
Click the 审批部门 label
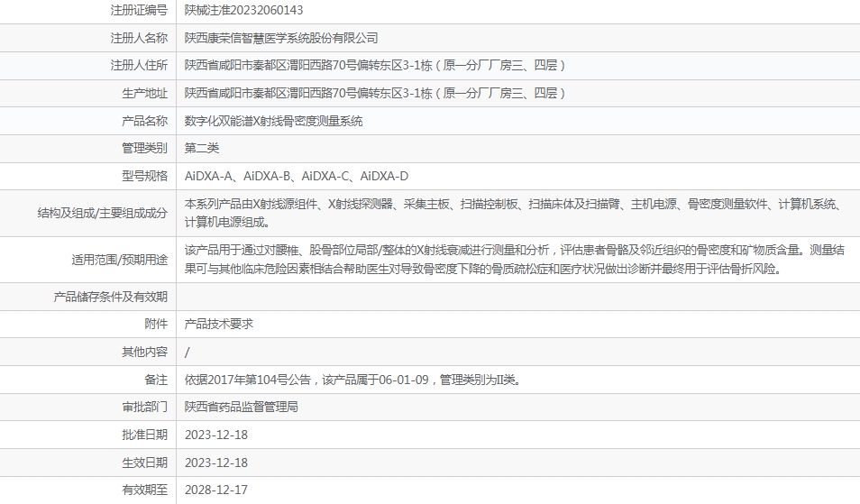144,407
